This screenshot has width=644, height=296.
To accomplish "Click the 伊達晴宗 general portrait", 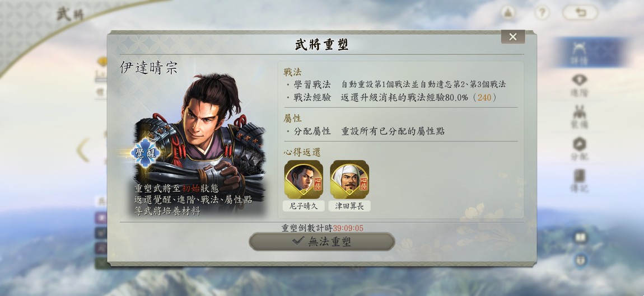I will pyautogui.click(x=200, y=144).
